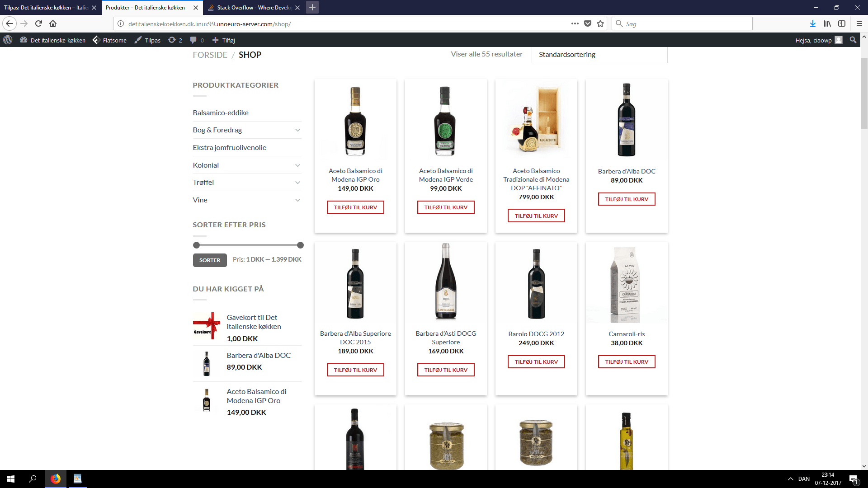Open the Standardsortering sort dropdown

(x=599, y=55)
